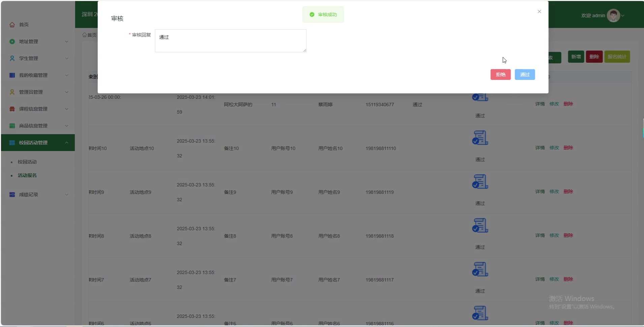
Task: Open the admin user dropdown arrow
Action: tap(623, 16)
